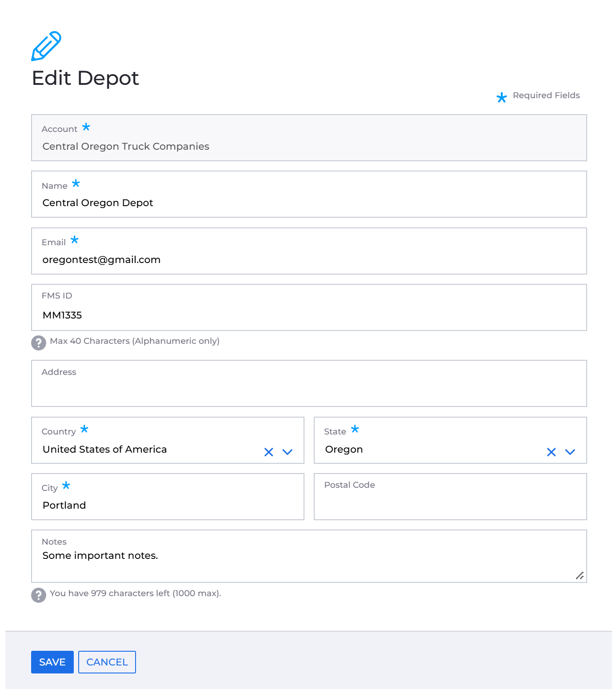Cancel editing the depot
Screen dimensions: 616x693
107,662
